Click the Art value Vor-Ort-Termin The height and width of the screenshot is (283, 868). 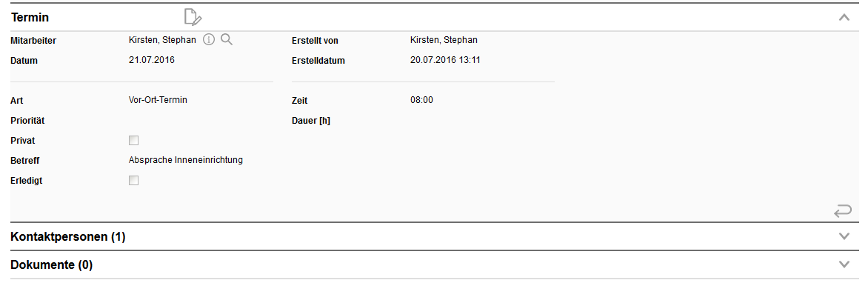tap(158, 100)
